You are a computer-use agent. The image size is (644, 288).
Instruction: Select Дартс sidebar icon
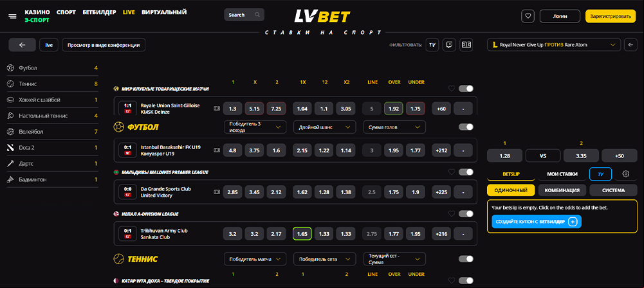(x=11, y=164)
